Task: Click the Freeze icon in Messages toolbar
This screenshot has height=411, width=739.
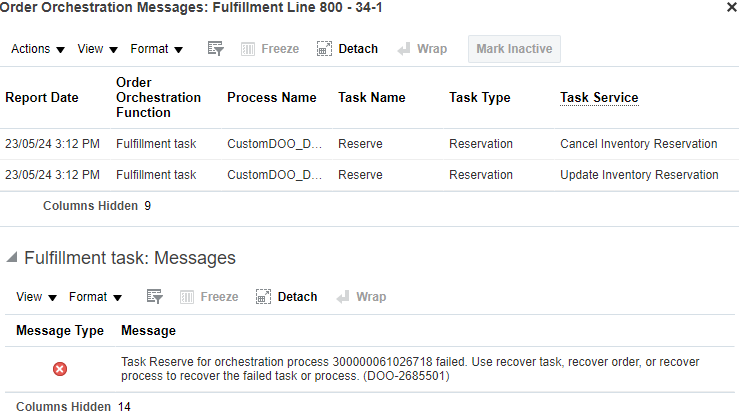Action: click(x=187, y=297)
